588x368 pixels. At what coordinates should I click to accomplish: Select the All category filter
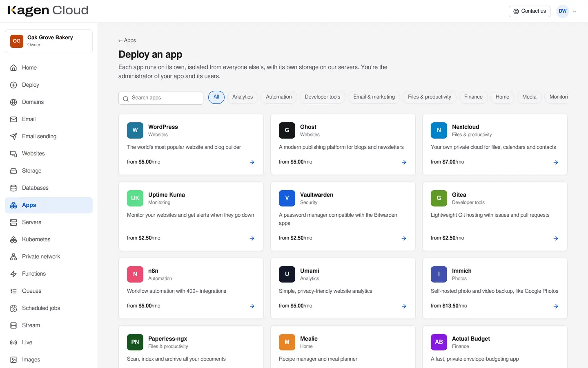point(216,97)
